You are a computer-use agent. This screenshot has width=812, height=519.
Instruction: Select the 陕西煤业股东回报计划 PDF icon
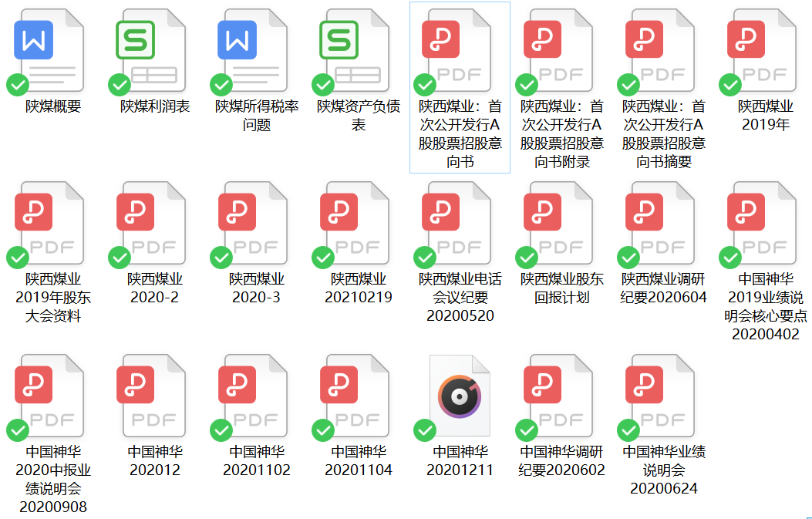pos(558,223)
